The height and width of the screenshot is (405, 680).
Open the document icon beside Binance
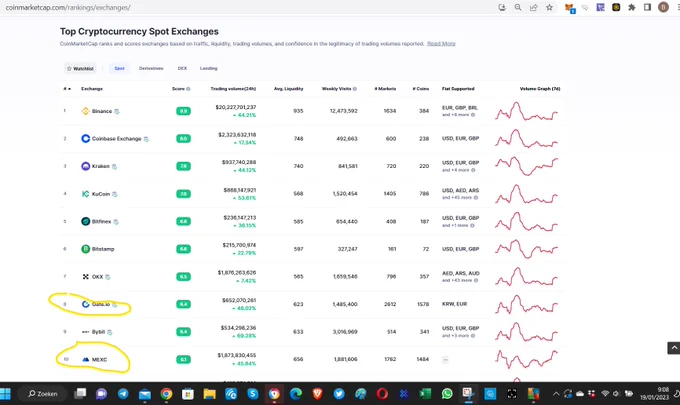117,111
